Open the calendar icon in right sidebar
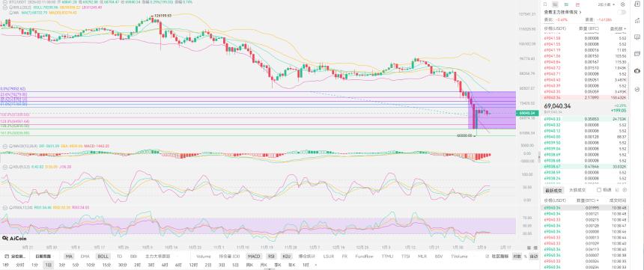This screenshot has width=644, height=270. [637, 54]
